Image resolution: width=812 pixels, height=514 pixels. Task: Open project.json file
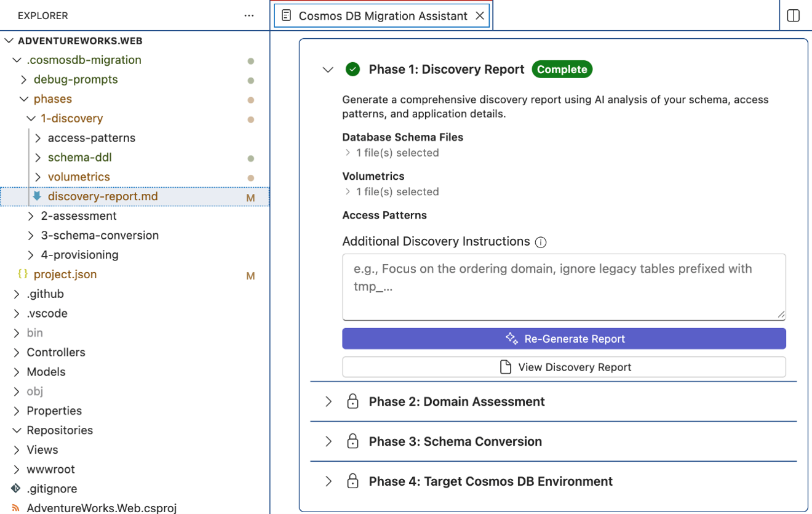click(x=65, y=274)
